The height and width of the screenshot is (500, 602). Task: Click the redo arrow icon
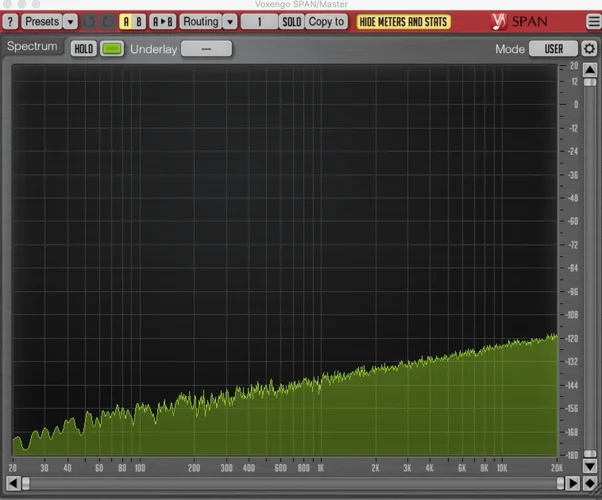[107, 21]
